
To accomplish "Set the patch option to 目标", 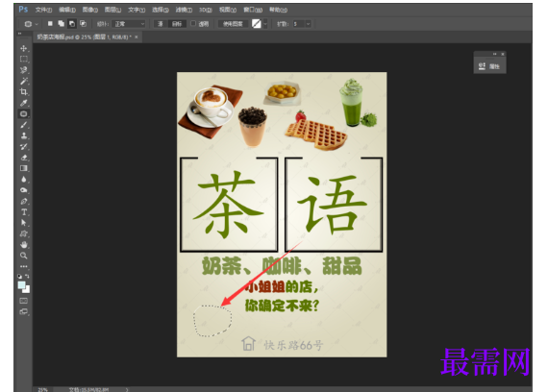I will [177, 24].
